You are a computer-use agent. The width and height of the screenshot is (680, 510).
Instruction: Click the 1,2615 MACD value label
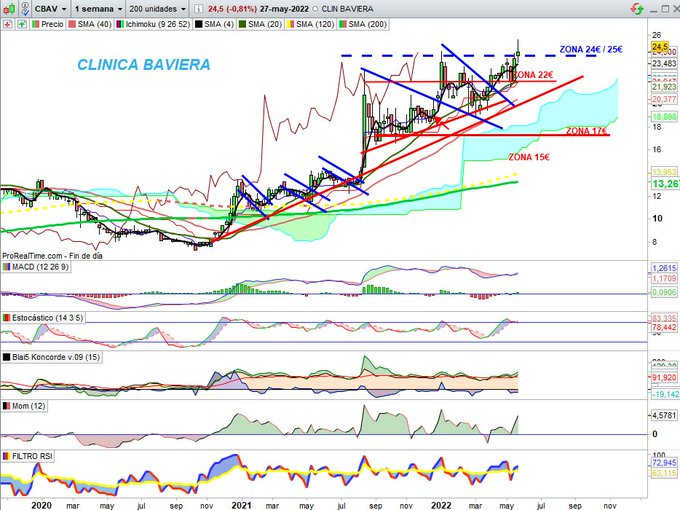(x=664, y=268)
